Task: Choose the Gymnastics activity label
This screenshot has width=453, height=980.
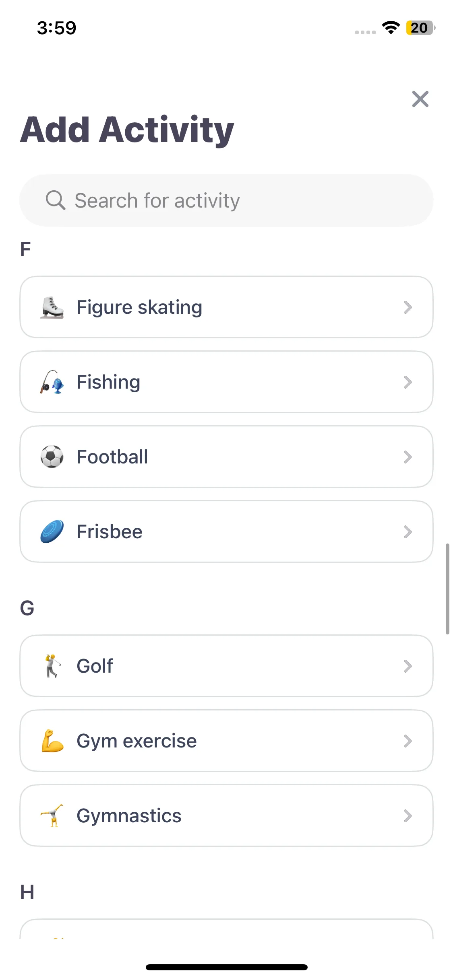Action: click(x=129, y=816)
